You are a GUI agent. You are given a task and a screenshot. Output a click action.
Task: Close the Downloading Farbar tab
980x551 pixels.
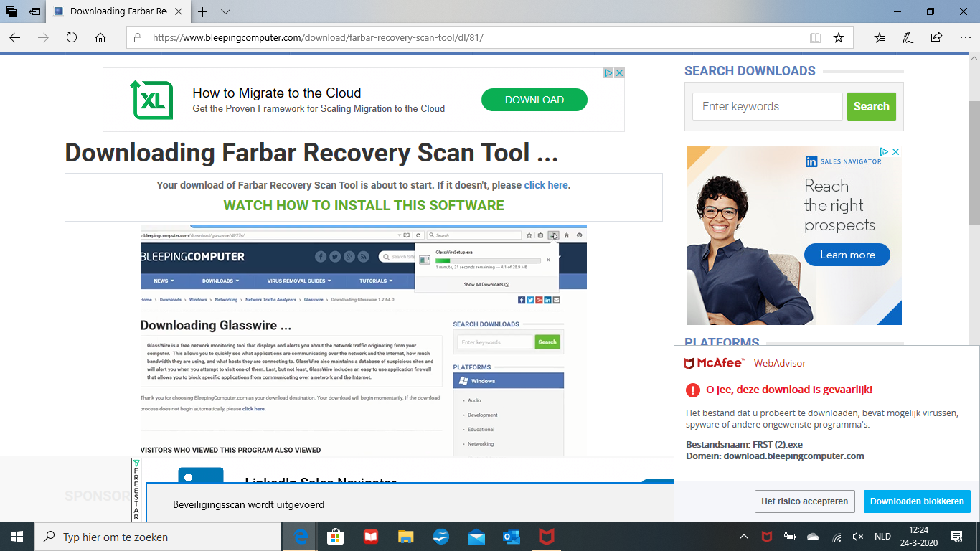coord(179,11)
